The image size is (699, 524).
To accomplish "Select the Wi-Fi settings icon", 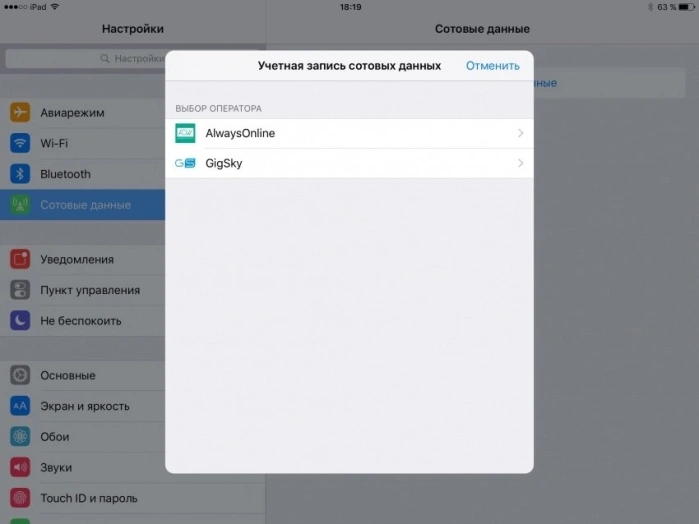I will [20, 143].
